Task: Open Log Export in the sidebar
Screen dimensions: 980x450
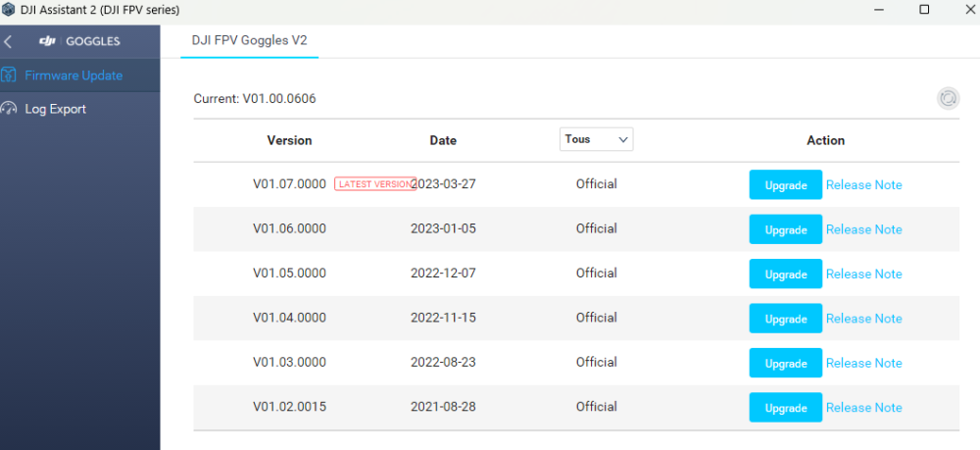Action: 56,109
